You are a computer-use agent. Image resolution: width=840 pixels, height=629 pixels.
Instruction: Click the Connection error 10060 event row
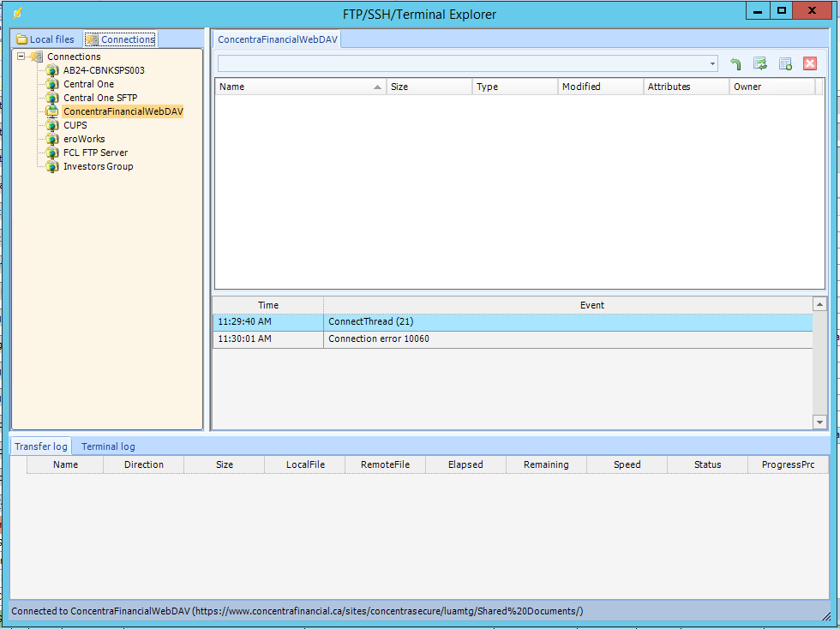(512, 339)
